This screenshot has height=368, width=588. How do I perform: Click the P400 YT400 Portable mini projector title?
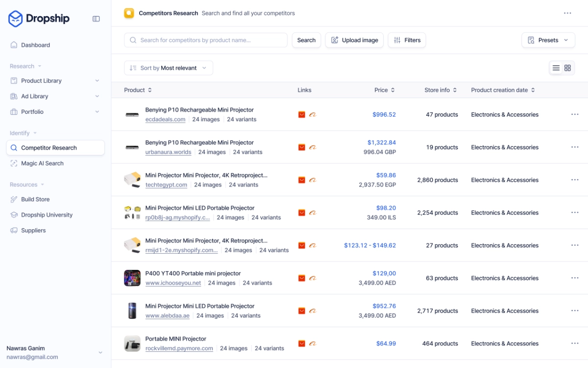pyautogui.click(x=193, y=273)
